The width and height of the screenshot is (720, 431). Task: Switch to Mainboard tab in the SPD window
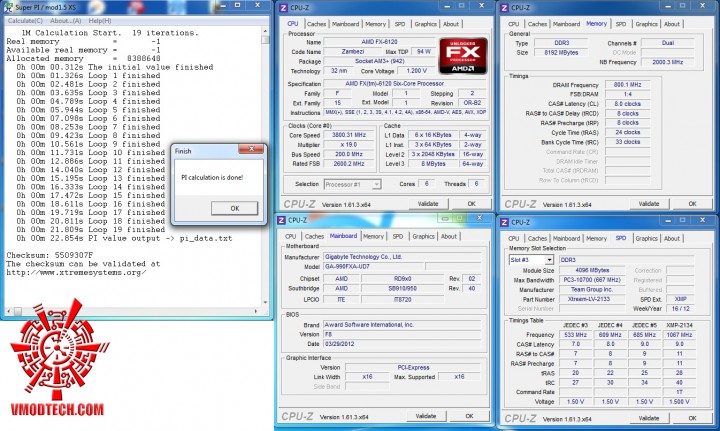(566, 239)
